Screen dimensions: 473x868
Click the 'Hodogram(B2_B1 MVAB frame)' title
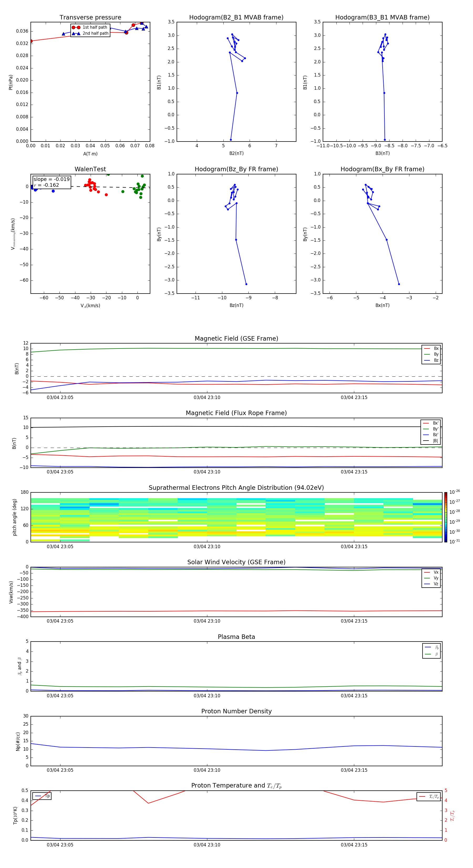[236, 18]
